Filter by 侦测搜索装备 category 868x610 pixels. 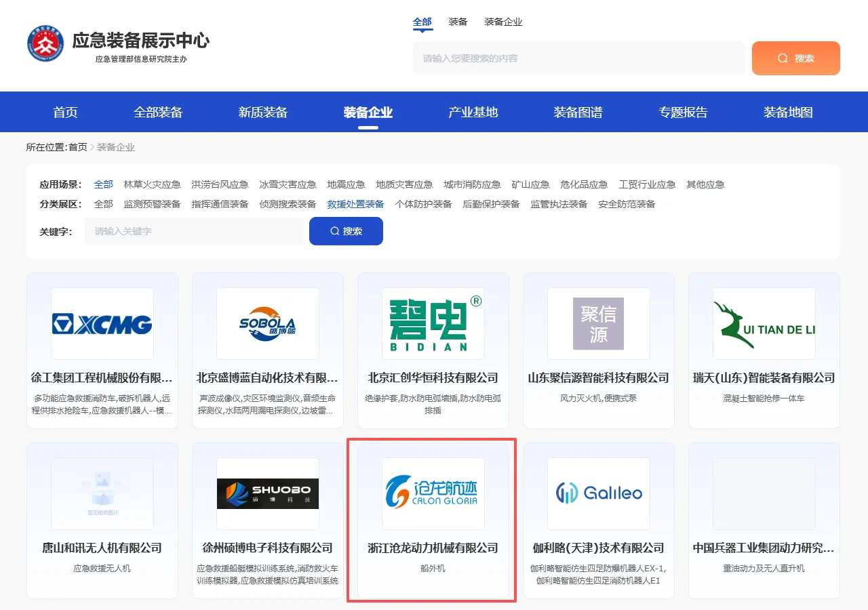[x=288, y=204]
